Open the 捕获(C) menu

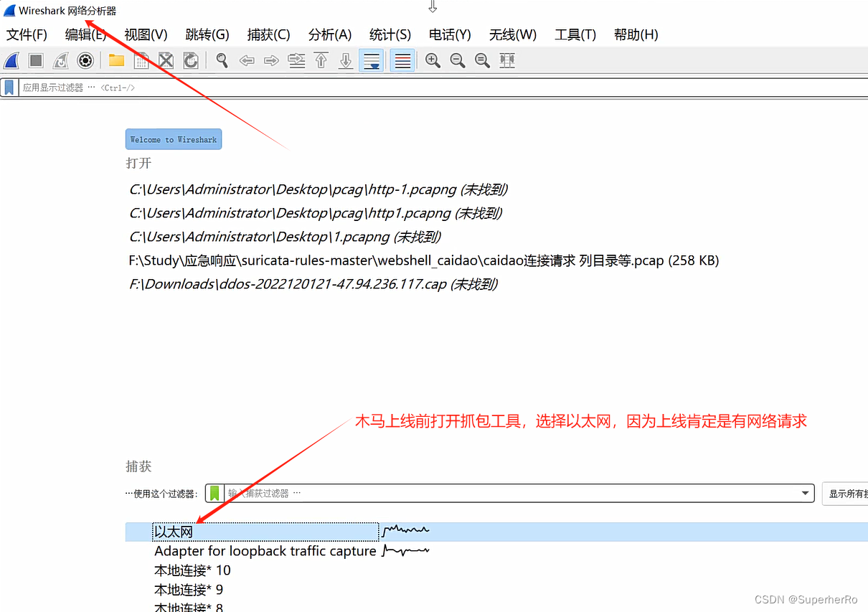[268, 34]
